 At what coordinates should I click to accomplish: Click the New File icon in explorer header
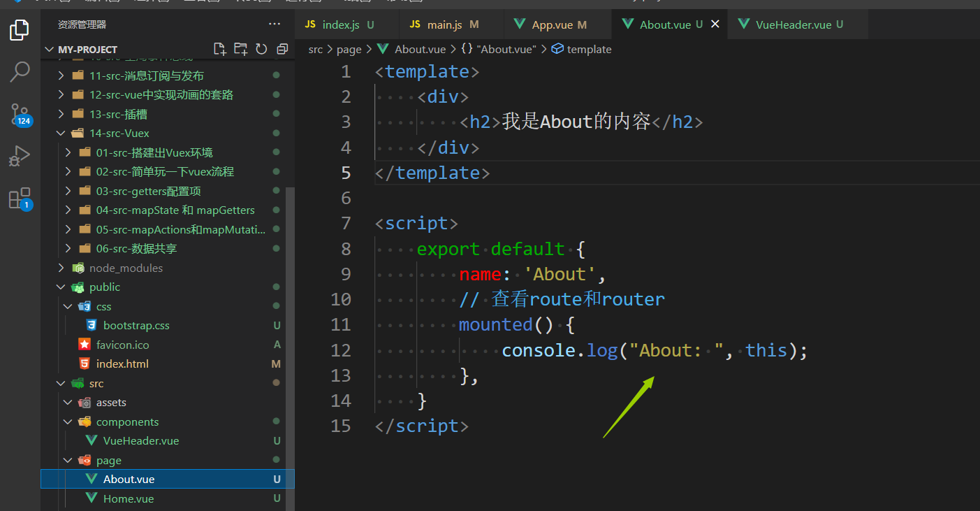click(x=219, y=49)
